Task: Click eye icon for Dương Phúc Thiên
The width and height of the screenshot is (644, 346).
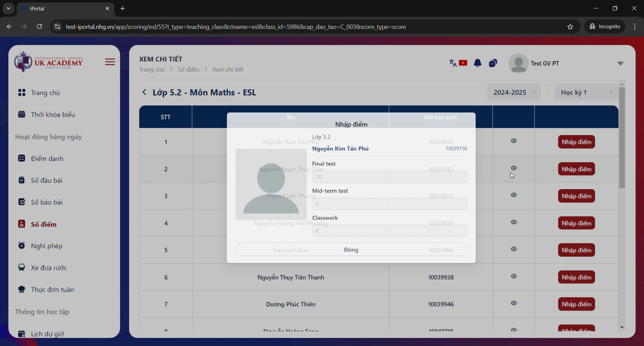Action: [514, 303]
